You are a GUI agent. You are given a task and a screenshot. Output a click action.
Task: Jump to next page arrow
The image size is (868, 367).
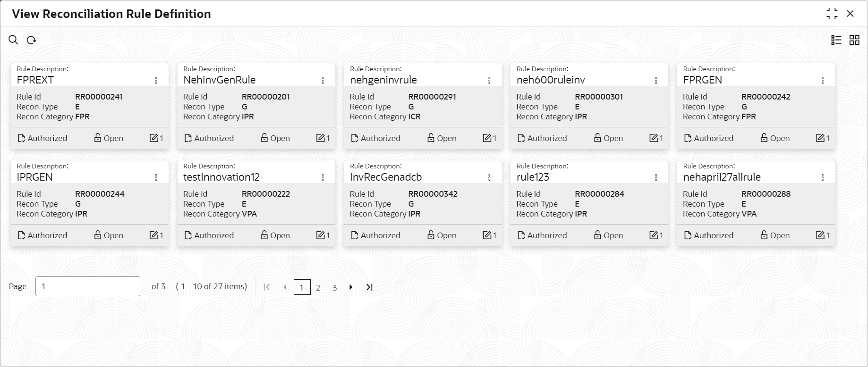click(351, 287)
